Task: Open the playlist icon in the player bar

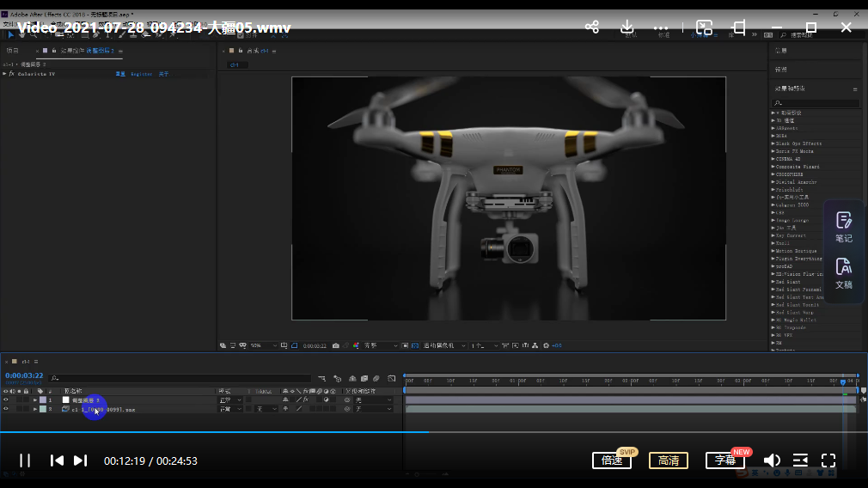Action: (x=800, y=461)
